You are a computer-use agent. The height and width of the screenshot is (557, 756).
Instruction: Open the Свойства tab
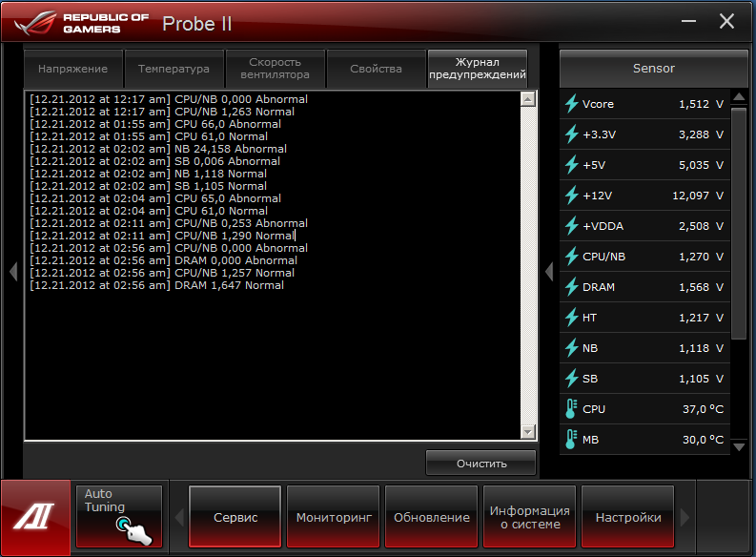click(376, 69)
